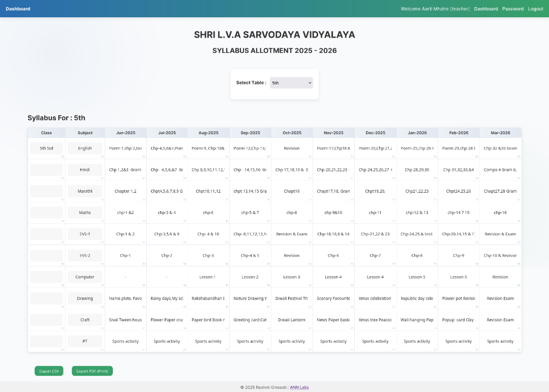Click the Export PDF (Print) button
Image resolution: width=549 pixels, height=392 pixels.
(x=92, y=371)
